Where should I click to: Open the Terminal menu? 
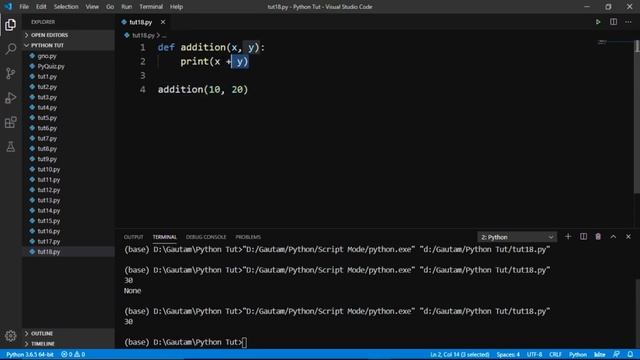click(x=151, y=7)
